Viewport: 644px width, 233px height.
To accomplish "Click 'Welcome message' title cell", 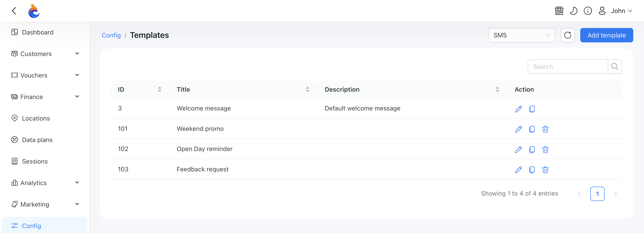I will [204, 108].
